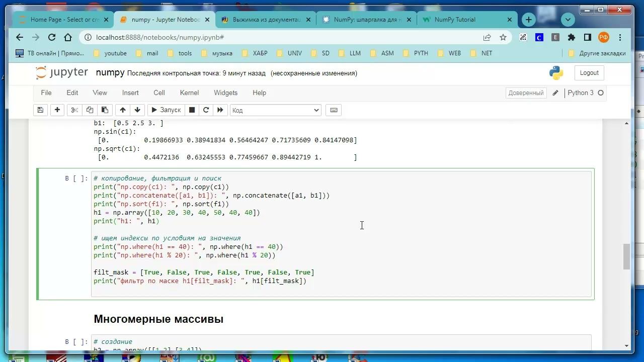
Task: Insert a cell below with plus icon
Action: [x=57, y=110]
